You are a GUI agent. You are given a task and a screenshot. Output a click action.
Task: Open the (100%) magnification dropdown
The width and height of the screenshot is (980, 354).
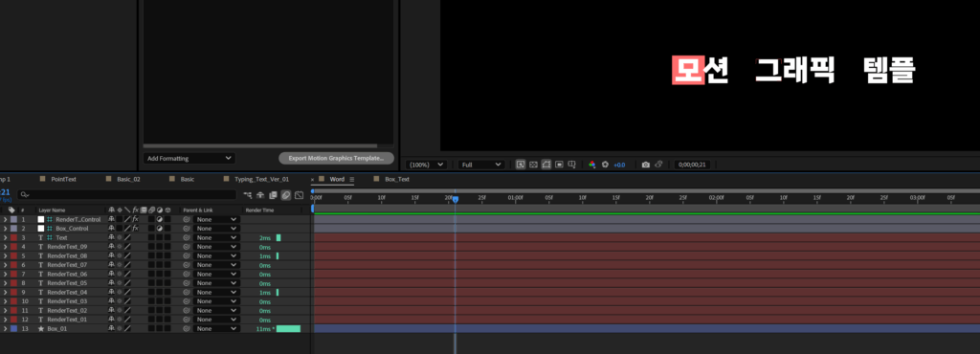coord(426,165)
